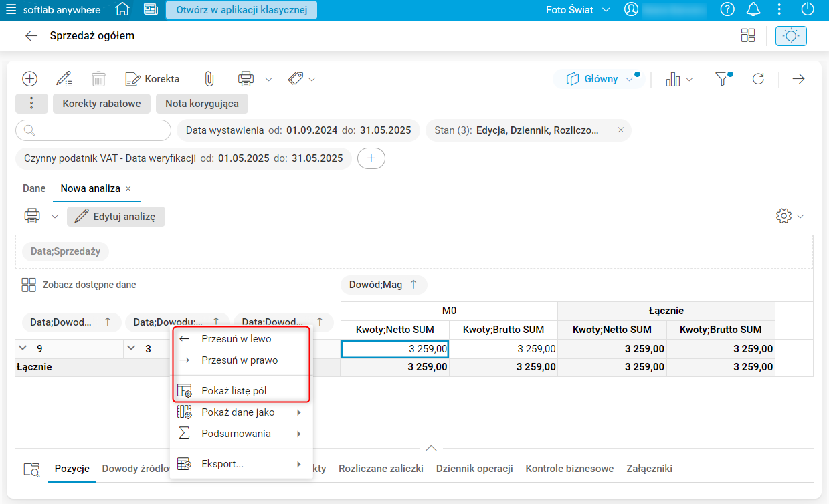Expand the analysis printer dropdown arrow

[55, 216]
